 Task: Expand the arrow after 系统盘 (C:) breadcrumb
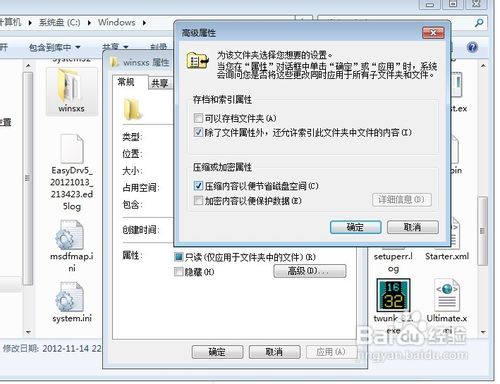point(89,23)
